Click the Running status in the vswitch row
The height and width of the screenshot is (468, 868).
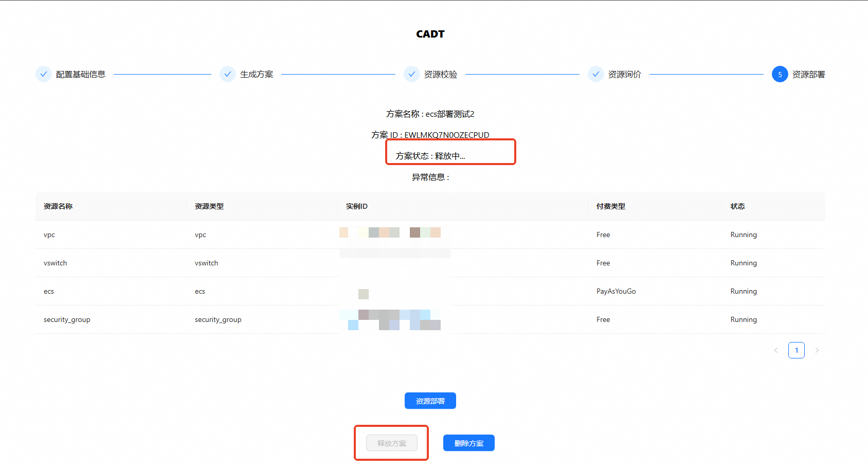click(x=744, y=263)
